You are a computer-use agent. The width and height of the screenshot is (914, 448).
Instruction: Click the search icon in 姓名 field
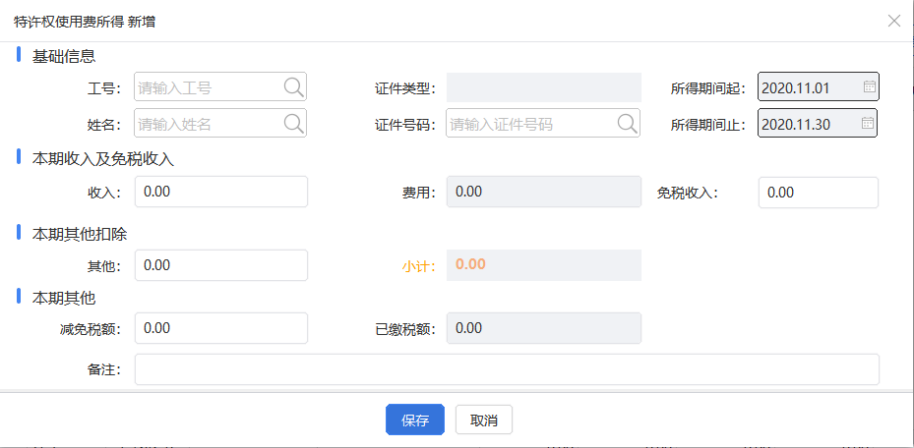point(294,124)
